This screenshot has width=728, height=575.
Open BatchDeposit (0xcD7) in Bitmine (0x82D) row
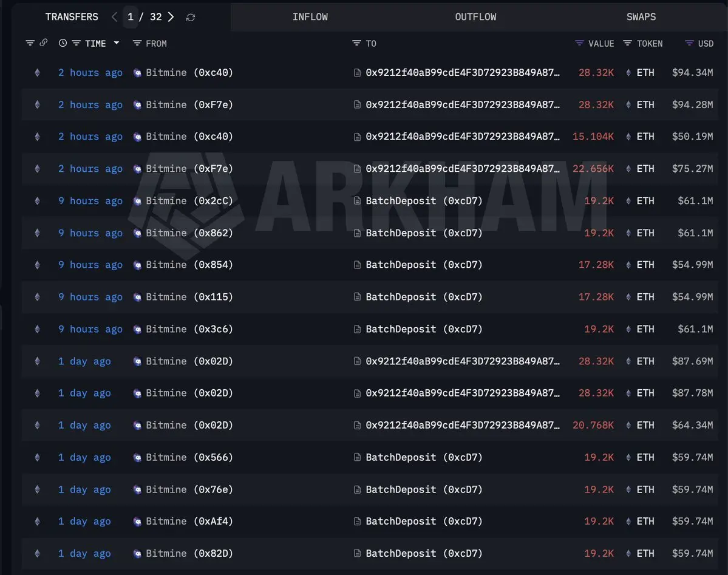click(x=424, y=553)
